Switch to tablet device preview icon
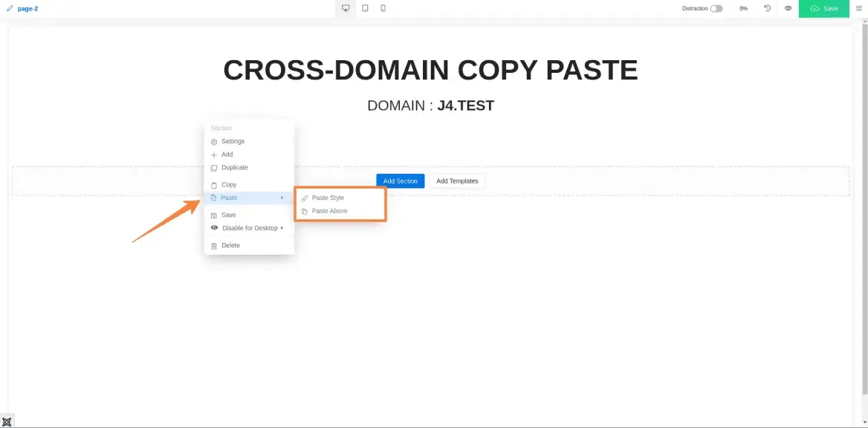The image size is (868, 428). (365, 8)
